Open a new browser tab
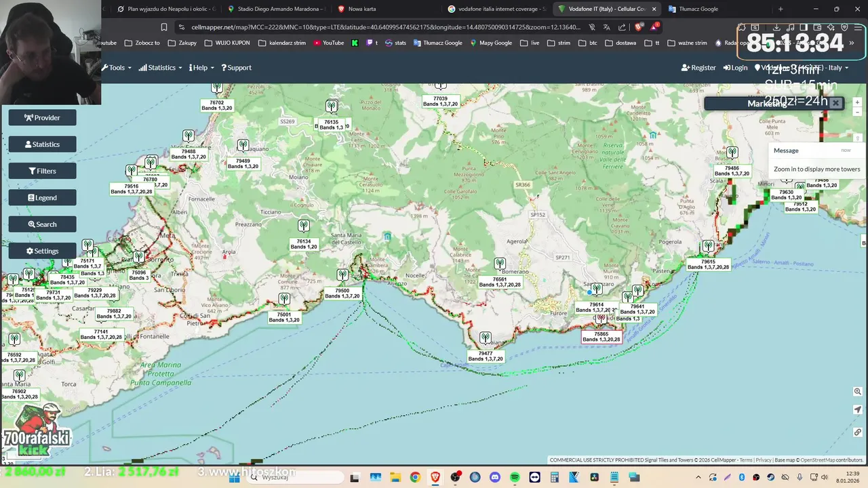The image size is (868, 488). (781, 9)
